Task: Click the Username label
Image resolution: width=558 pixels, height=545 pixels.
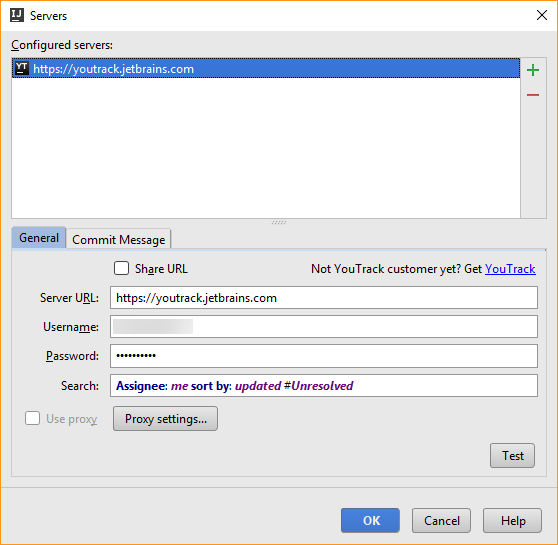Action: click(x=71, y=327)
